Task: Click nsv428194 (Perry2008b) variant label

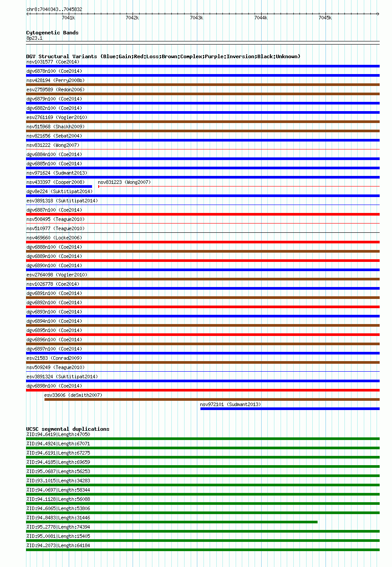Action: pos(55,80)
